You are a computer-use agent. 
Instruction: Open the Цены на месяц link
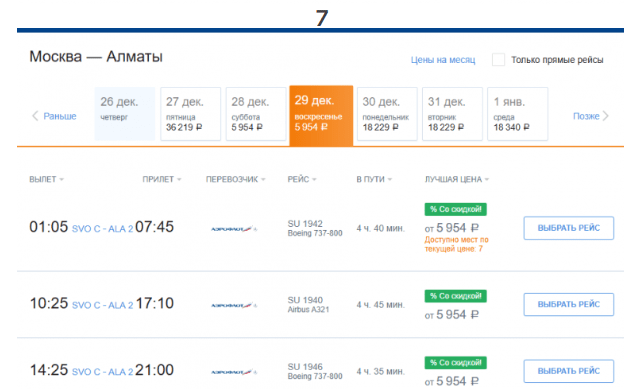point(443,60)
